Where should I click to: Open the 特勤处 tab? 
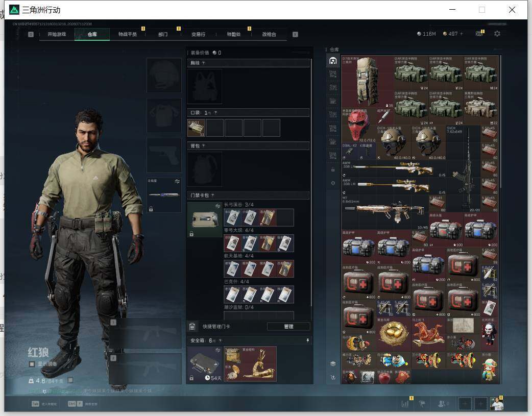[234, 34]
